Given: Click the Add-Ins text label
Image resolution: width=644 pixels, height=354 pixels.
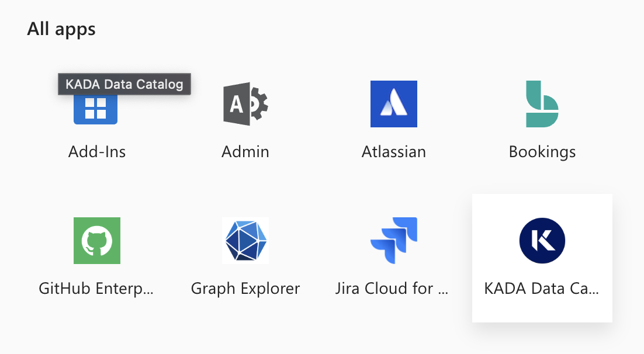Looking at the screenshot, I should 96,151.
